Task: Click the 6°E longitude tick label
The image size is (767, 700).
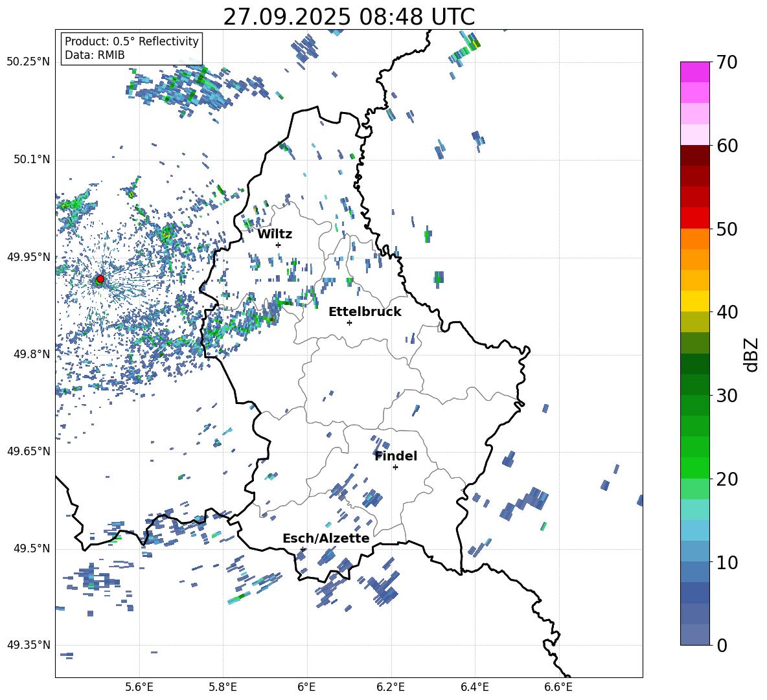Action: (x=306, y=686)
